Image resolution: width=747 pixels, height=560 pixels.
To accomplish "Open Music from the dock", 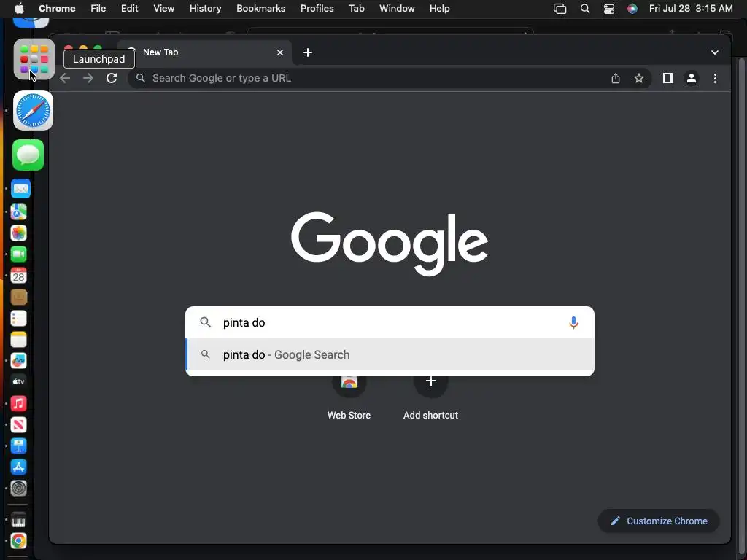I will coord(18,403).
